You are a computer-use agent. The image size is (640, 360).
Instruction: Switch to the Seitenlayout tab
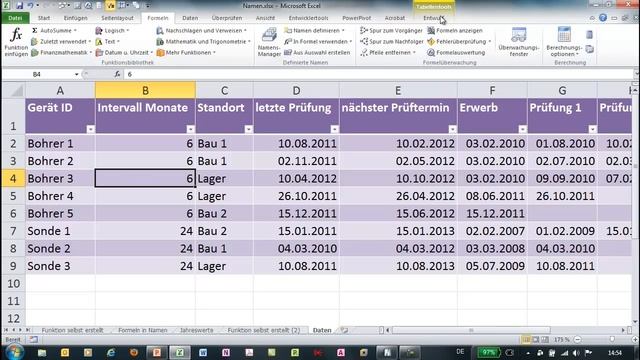coord(117,18)
